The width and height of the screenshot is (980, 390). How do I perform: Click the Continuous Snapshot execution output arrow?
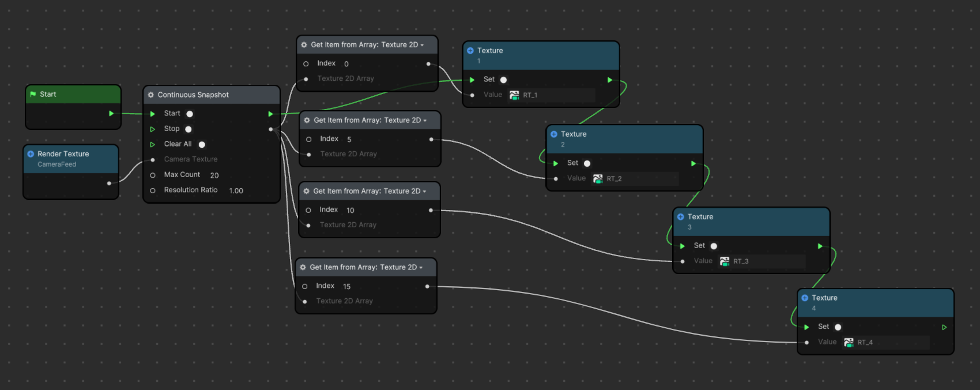(270, 114)
